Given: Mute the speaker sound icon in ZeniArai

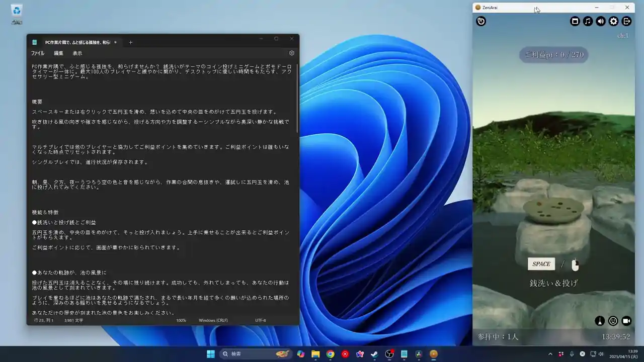Looking at the screenshot, I should click(601, 21).
